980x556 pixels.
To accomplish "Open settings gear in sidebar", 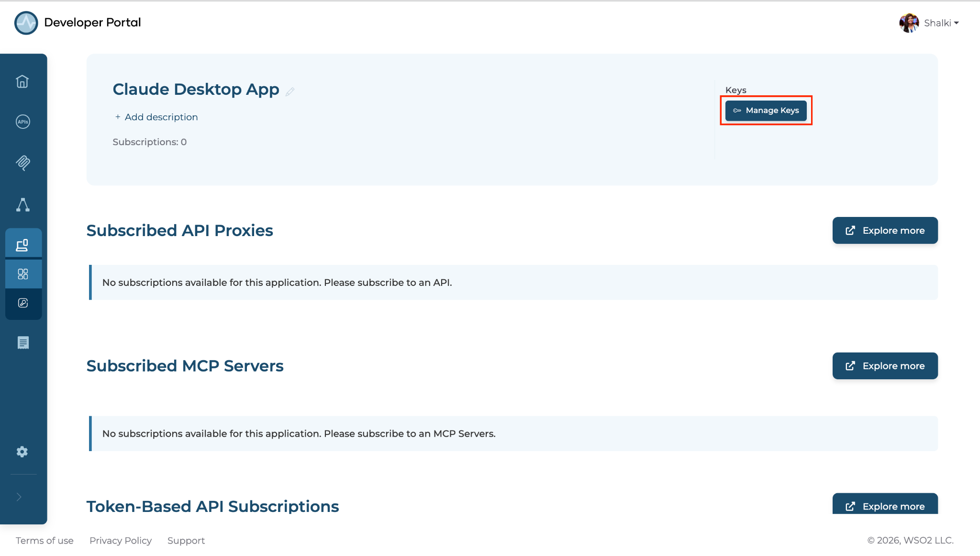I will click(x=22, y=452).
